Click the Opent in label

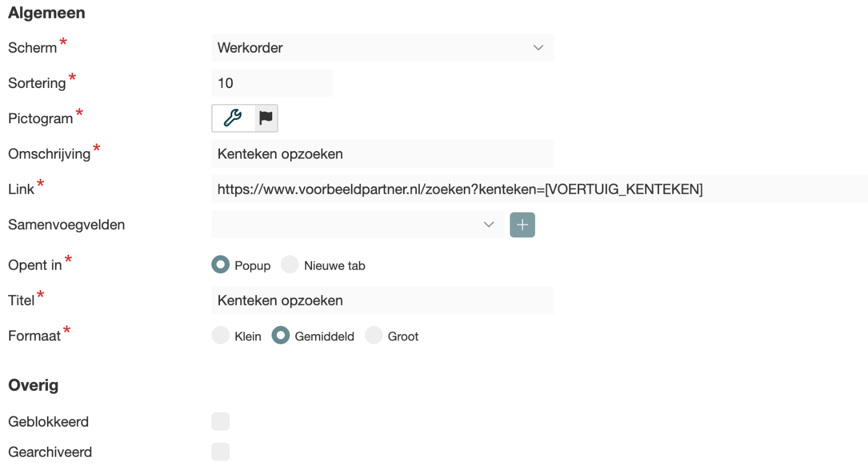[x=35, y=266]
